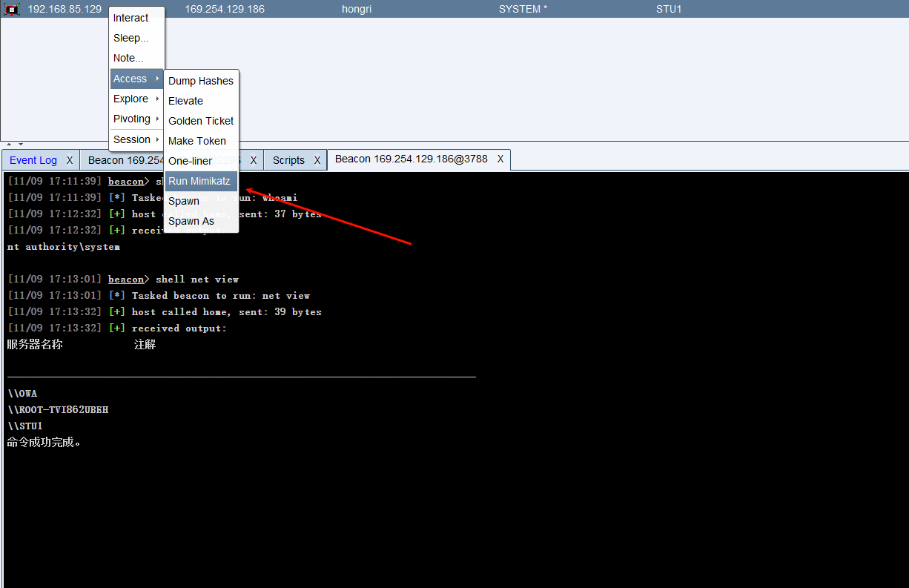Select the 'Tasked beacon to run: net view' line
Screen dimensions: 909x588
coord(159,296)
